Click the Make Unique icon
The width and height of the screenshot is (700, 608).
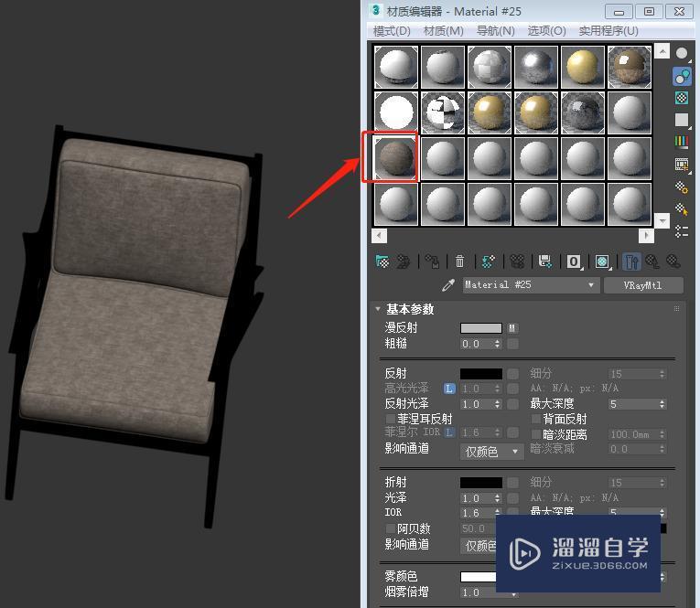517,261
